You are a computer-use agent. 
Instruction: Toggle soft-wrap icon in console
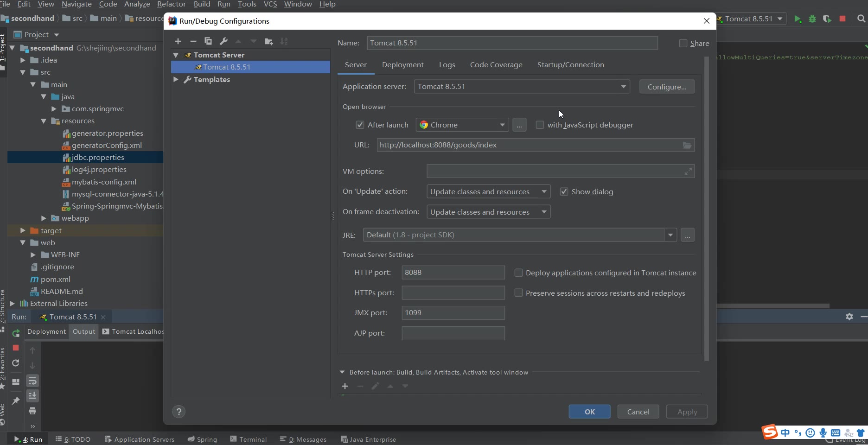[x=32, y=381]
